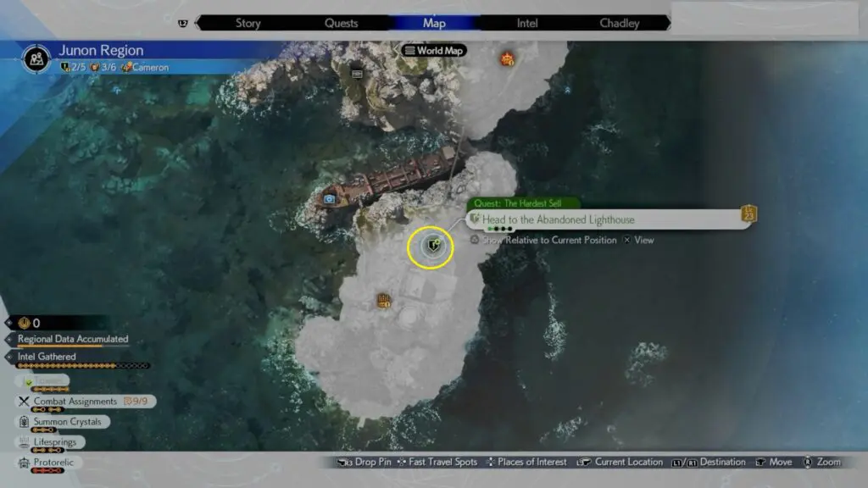The width and height of the screenshot is (868, 488).
Task: Toggle the green-checked Towers entry
Action: pos(42,381)
